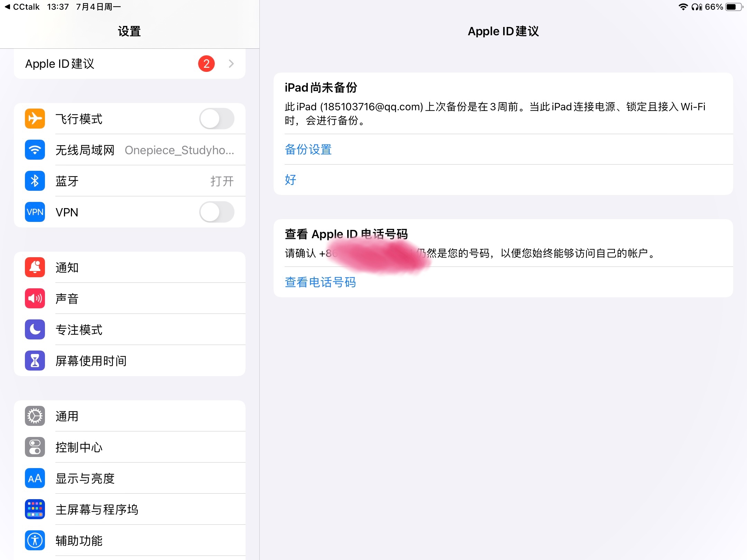Open Wi-Fi network Onepiece_Studyho setting
The height and width of the screenshot is (560, 747).
(x=179, y=150)
